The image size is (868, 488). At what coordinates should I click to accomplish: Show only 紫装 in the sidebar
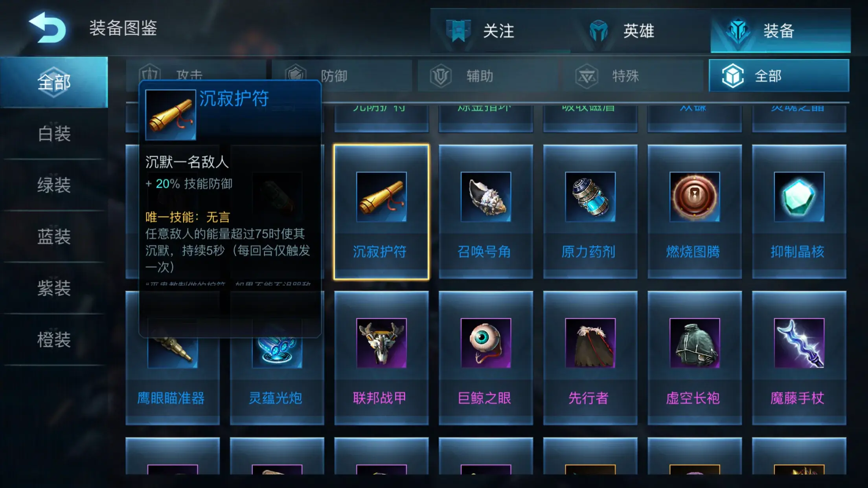(x=54, y=288)
